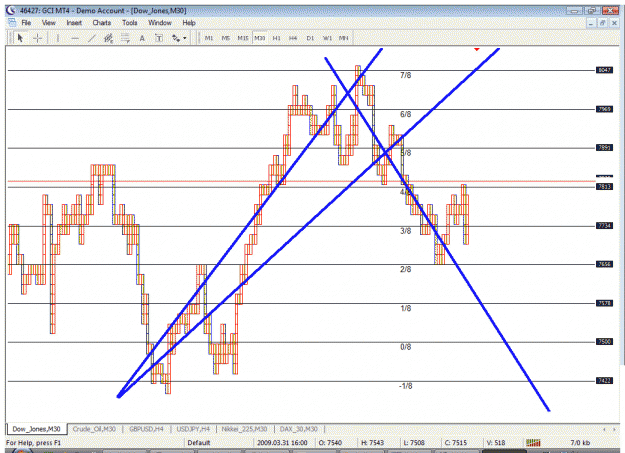Restore the inner chart window

(x=602, y=23)
